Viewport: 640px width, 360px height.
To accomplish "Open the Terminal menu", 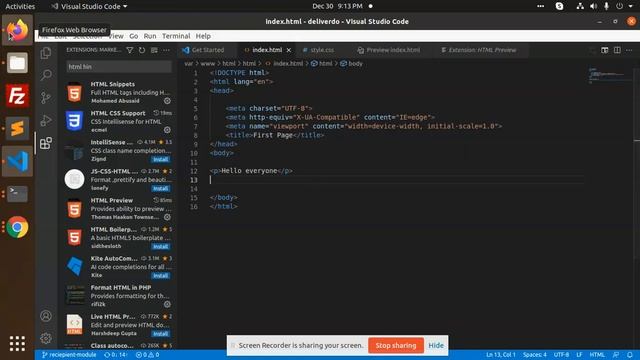I will 176,36.
